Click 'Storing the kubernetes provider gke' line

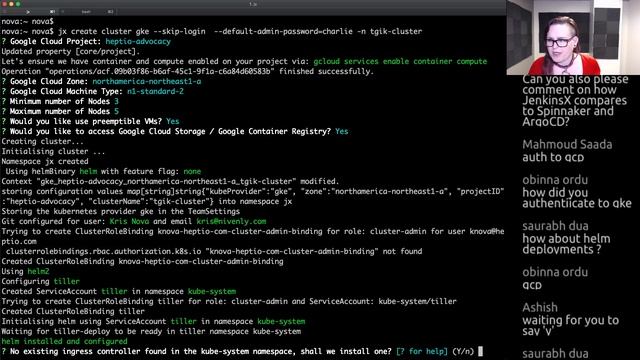click(121, 211)
